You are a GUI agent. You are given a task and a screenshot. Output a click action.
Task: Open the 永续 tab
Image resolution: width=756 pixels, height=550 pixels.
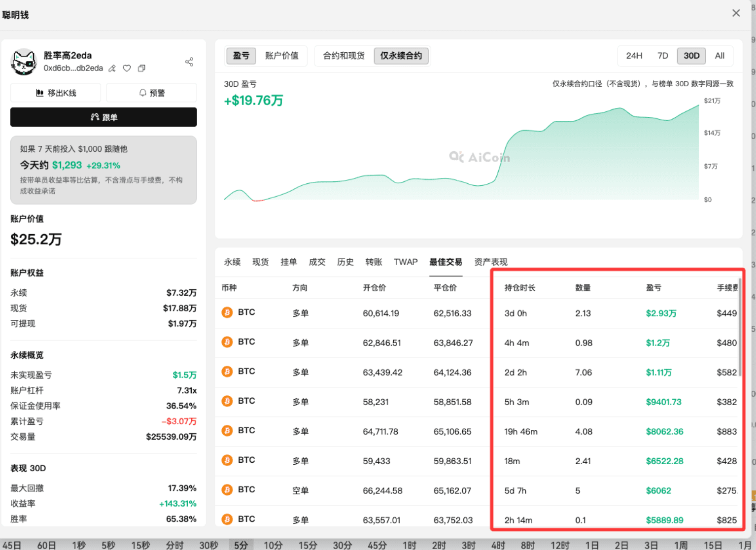[x=232, y=262]
